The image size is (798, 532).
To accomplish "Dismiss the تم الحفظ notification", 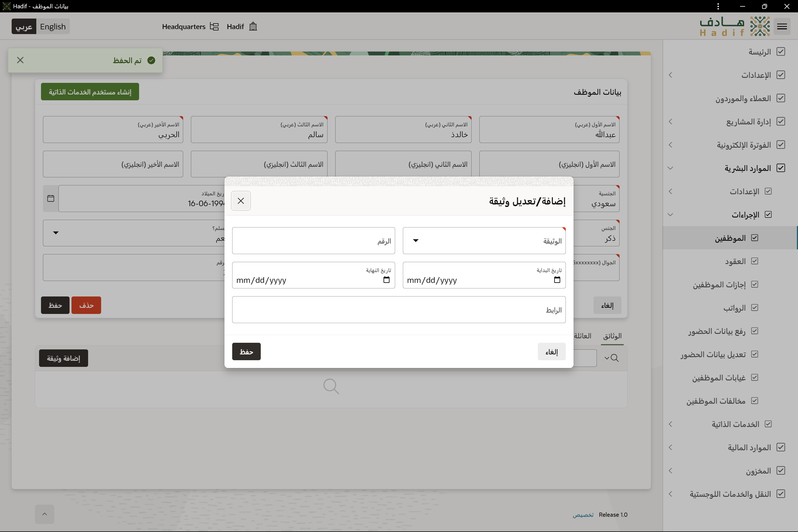I will pos(20,60).
